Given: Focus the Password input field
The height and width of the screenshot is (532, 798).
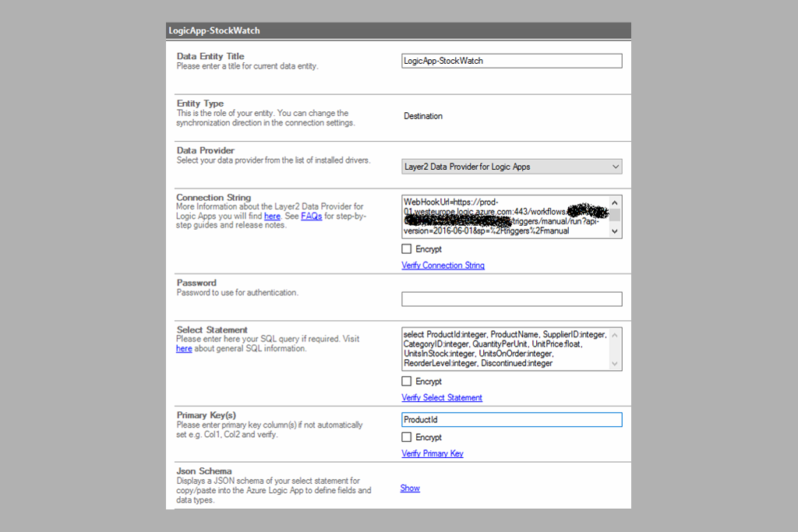Looking at the screenshot, I should [511, 299].
